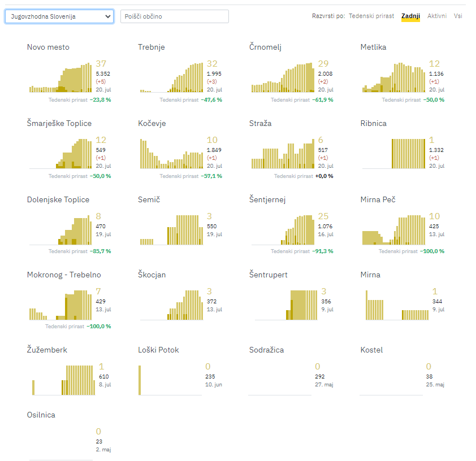Click Trebnje's total count 1.995
Image resolution: width=476 pixels, height=461 pixels.
[x=214, y=73]
